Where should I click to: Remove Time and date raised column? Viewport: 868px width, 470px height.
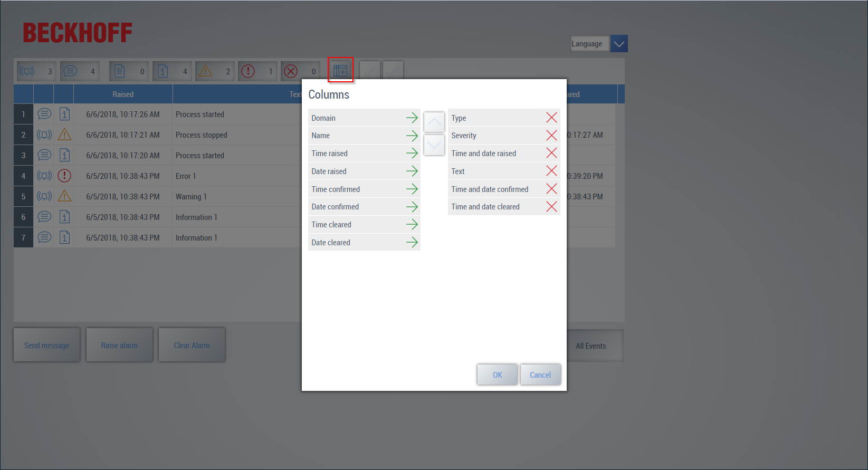click(x=551, y=154)
